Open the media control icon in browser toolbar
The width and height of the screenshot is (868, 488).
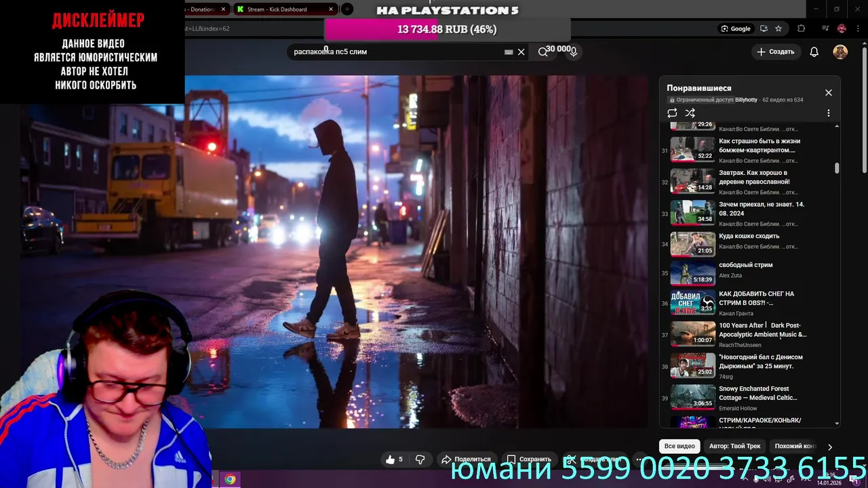coord(825,28)
